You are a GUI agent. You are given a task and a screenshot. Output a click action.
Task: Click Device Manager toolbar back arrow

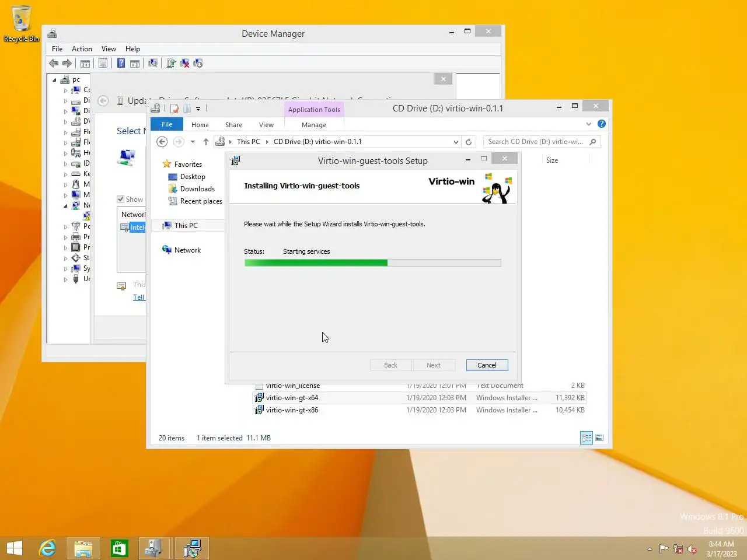[54, 63]
